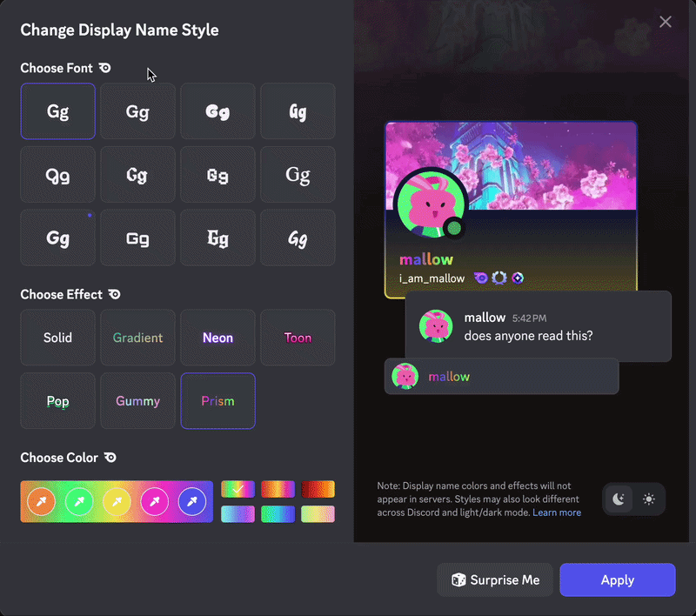The height and width of the screenshot is (616, 696).
Task: Click the 5:42 PM message timestamp
Action: tap(529, 318)
